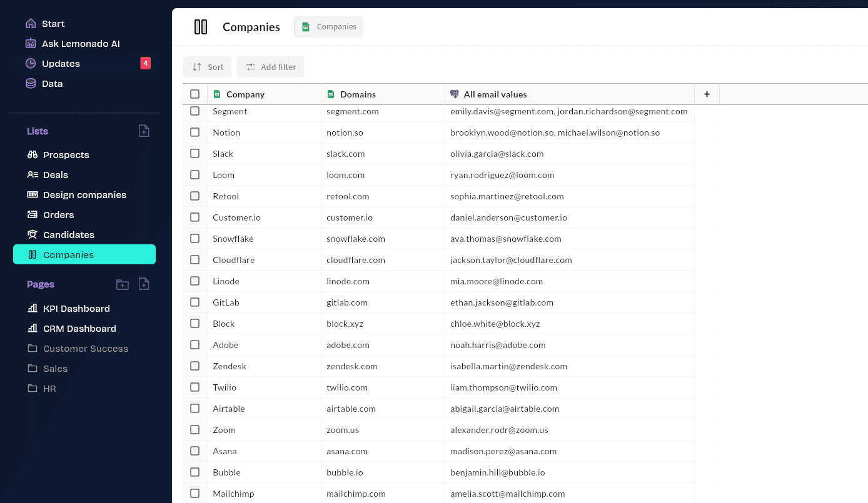Viewport: 868px width, 503px height.
Task: Add a new column with plus icon
Action: pyautogui.click(x=707, y=94)
